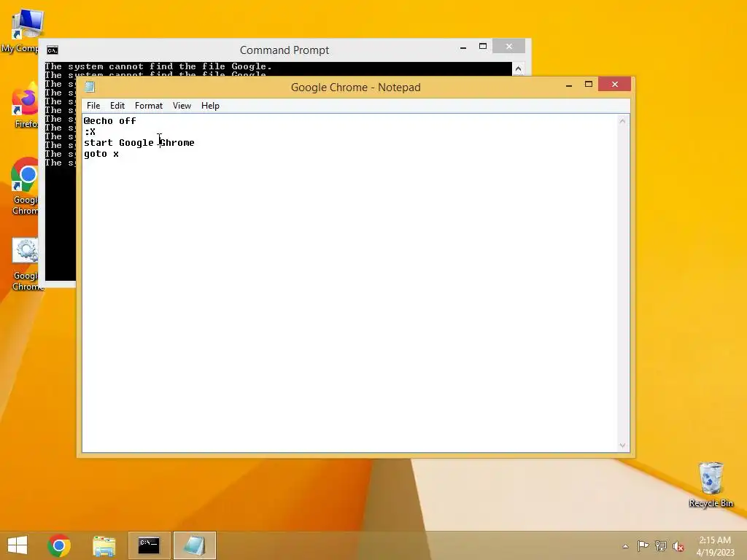This screenshot has width=747, height=560.
Task: Place cursor in the 'goto x' line
Action: point(101,154)
